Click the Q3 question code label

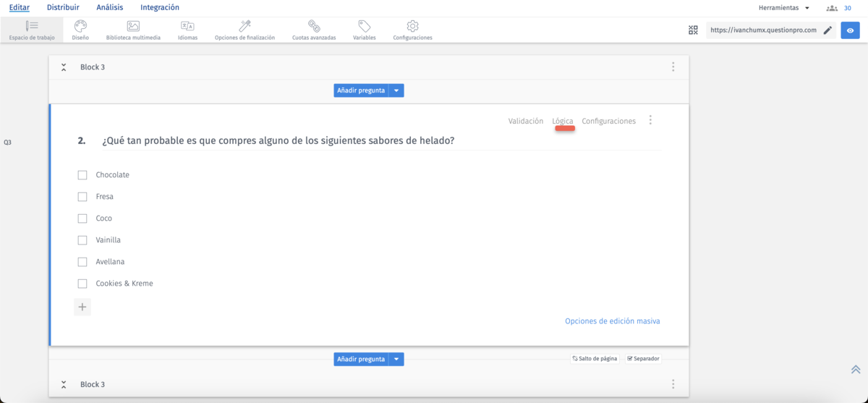tap(7, 143)
